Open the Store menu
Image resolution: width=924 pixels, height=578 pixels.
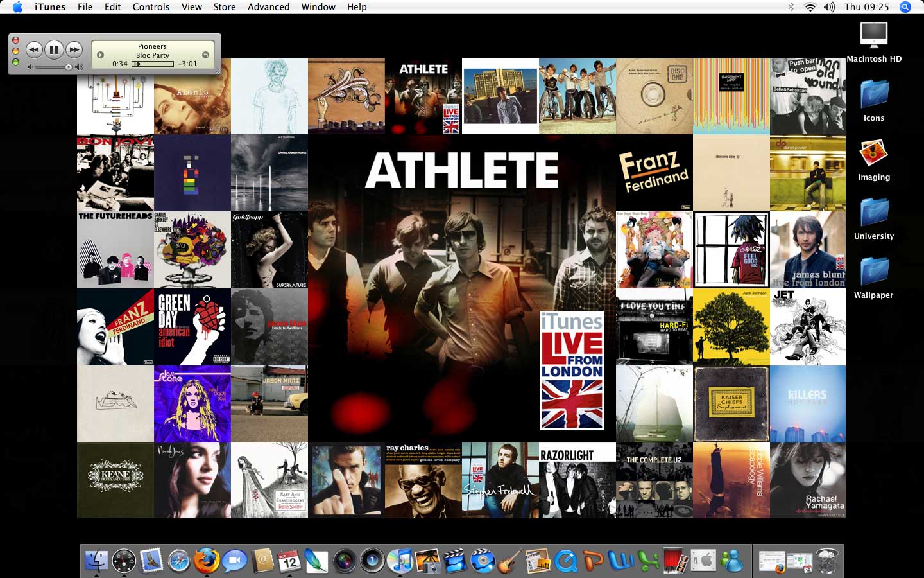pos(225,7)
